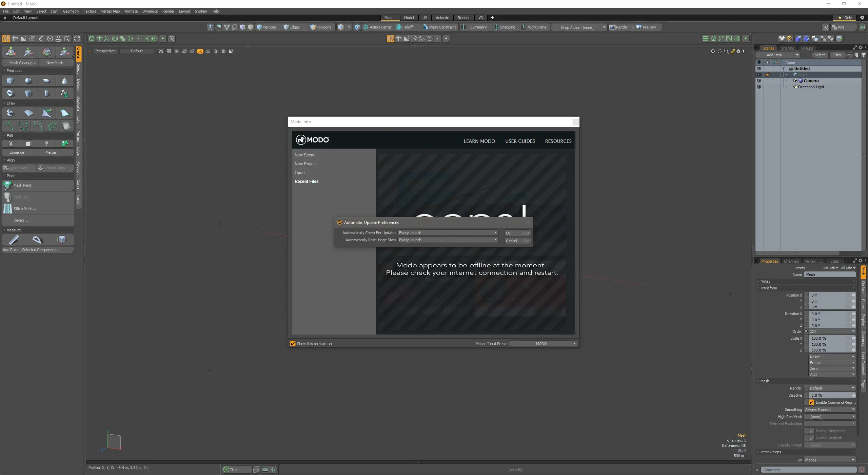This screenshot has width=868, height=475.
Task: Click the Text primitive tool icon
Action: tap(64, 93)
